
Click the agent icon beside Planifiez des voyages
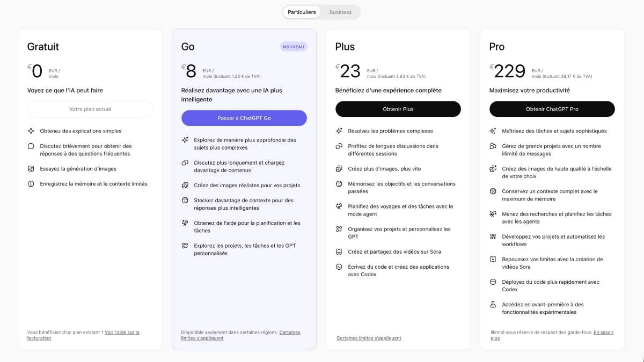click(x=339, y=206)
